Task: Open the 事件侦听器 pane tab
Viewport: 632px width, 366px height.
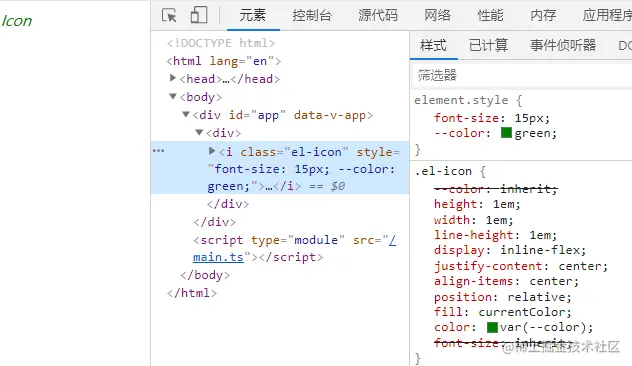Action: [563, 45]
